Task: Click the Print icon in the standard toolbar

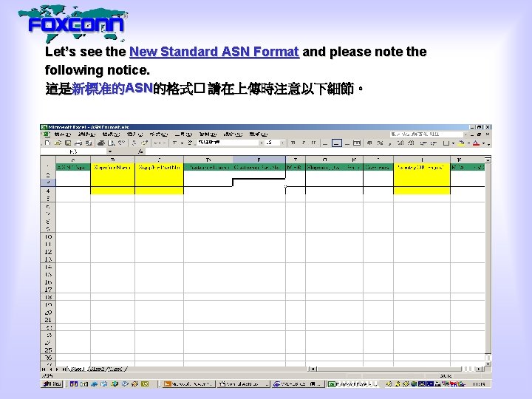Action: (x=100, y=143)
